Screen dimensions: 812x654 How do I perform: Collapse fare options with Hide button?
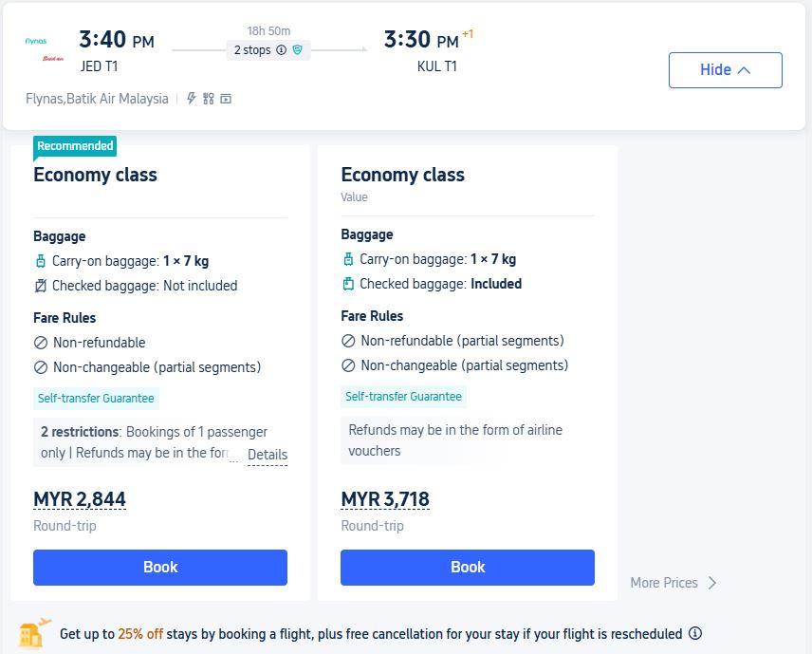(x=725, y=70)
